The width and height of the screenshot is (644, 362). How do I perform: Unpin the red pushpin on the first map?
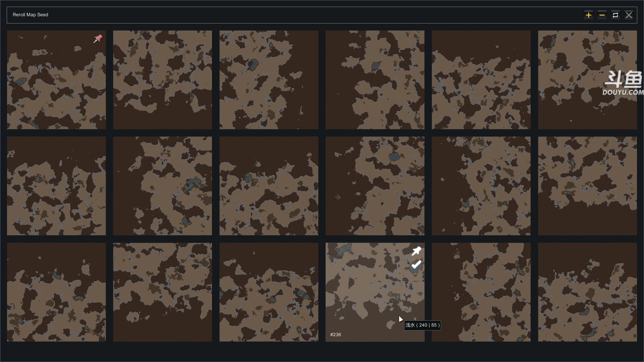[x=98, y=39]
